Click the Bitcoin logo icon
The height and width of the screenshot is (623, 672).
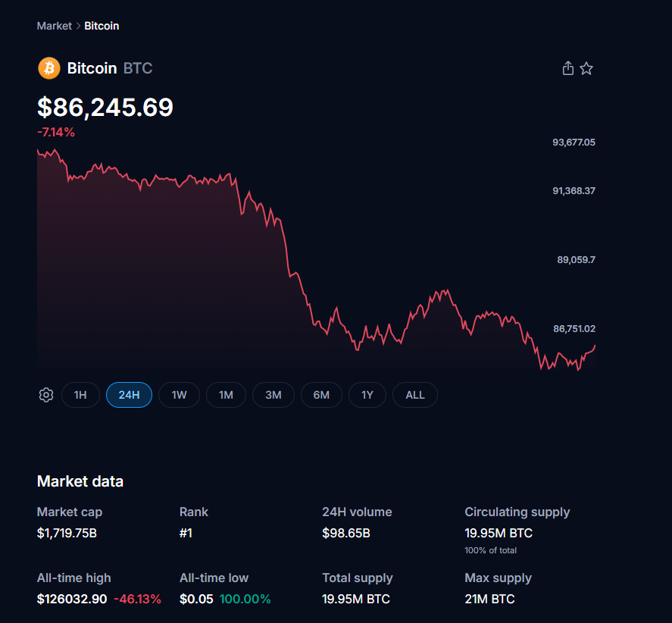click(x=48, y=68)
